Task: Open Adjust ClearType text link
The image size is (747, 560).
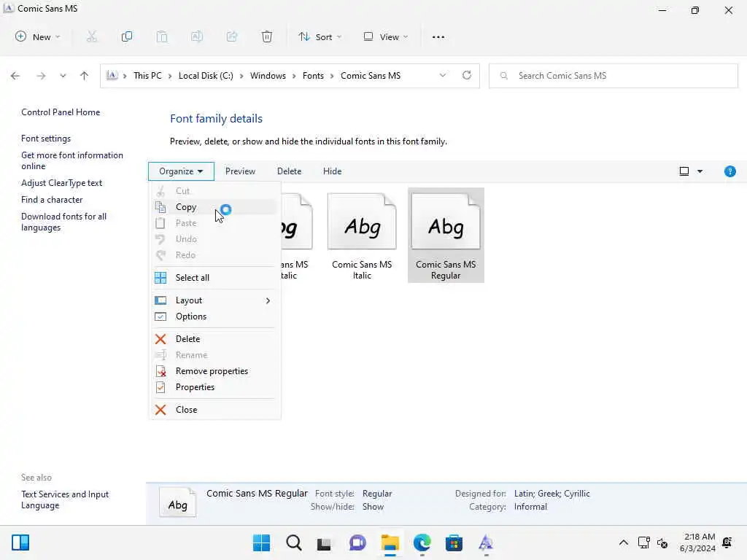Action: (x=61, y=183)
